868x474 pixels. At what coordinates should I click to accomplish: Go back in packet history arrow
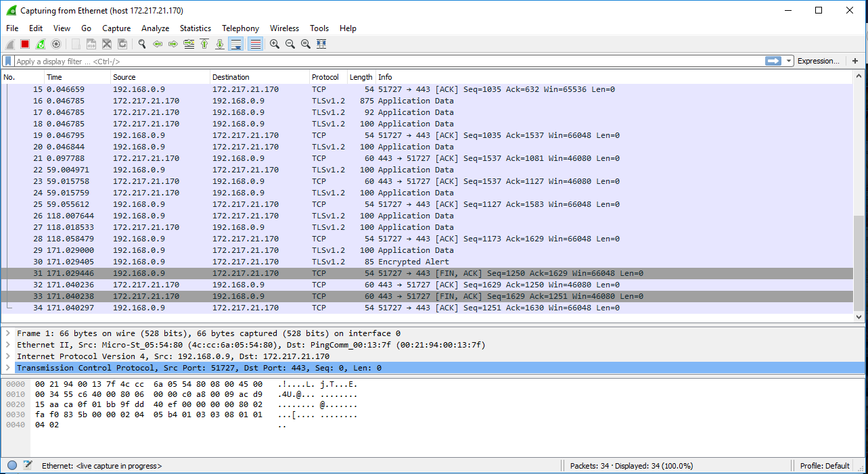click(x=158, y=44)
